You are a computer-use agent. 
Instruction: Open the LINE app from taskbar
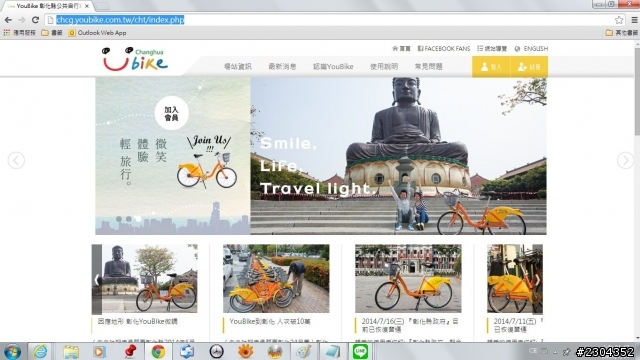coord(360,351)
